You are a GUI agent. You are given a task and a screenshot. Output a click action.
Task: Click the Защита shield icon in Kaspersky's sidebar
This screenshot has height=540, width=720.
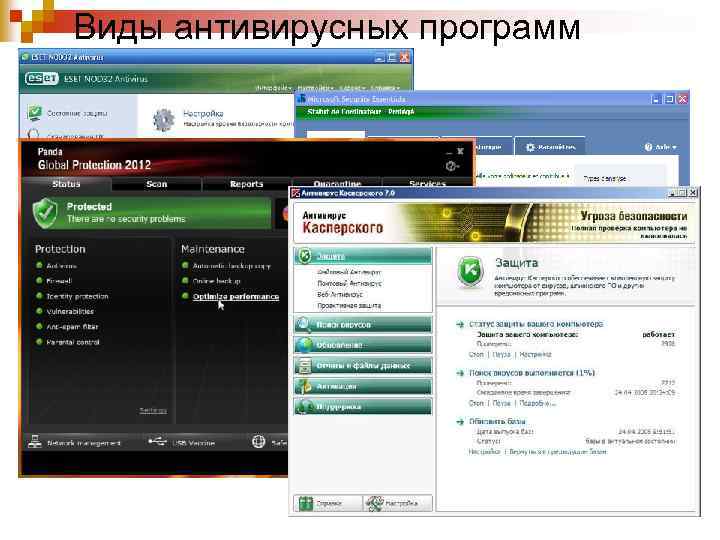pyautogui.click(x=304, y=256)
